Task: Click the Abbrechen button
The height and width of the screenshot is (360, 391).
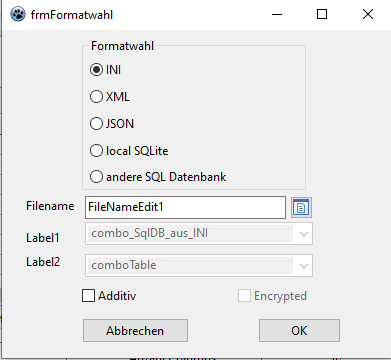Action: point(135,331)
